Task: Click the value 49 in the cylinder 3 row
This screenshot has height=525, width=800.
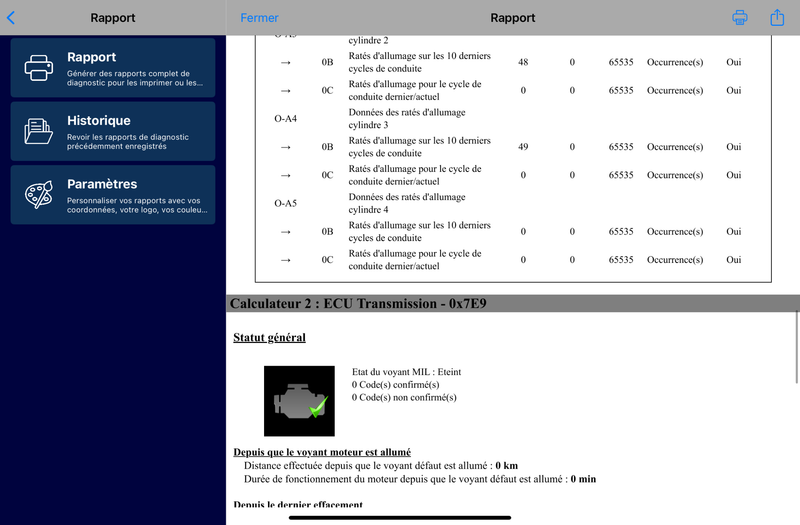Action: click(523, 147)
